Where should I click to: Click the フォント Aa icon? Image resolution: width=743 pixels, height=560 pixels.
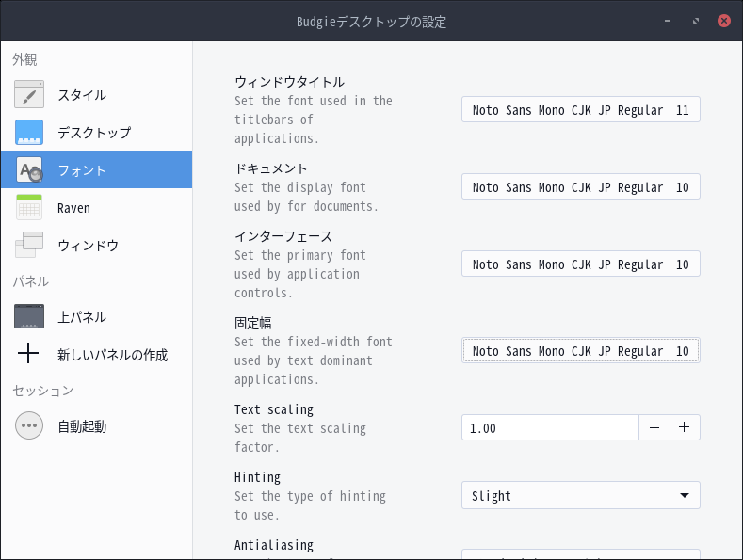click(29, 169)
